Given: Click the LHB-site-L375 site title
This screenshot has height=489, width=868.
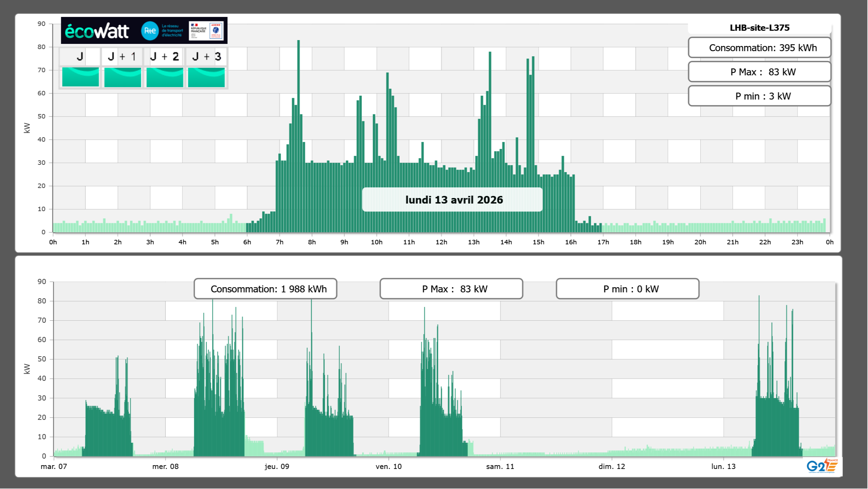Looking at the screenshot, I should point(759,28).
